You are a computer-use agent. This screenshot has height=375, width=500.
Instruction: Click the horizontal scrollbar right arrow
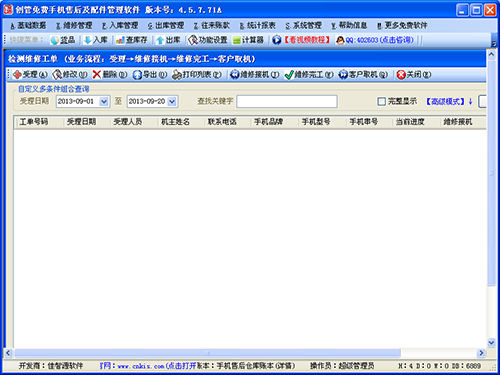[481, 353]
